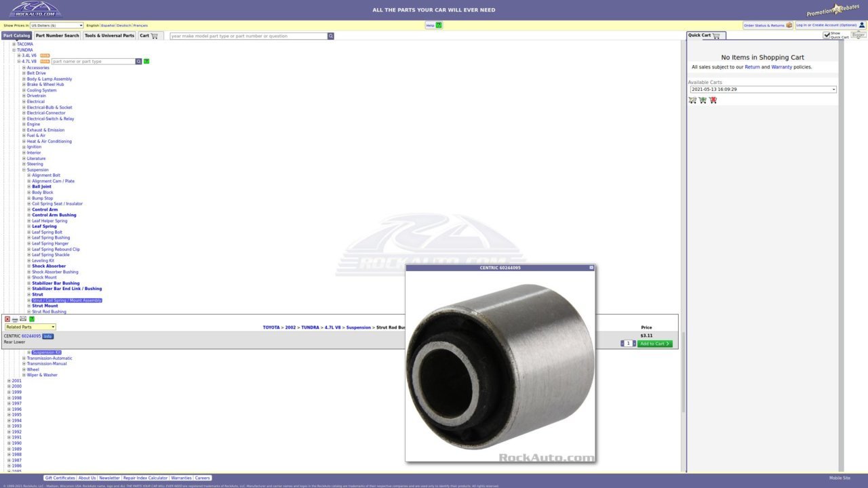Switch language to Español
The image size is (868, 488).
coord(108,25)
